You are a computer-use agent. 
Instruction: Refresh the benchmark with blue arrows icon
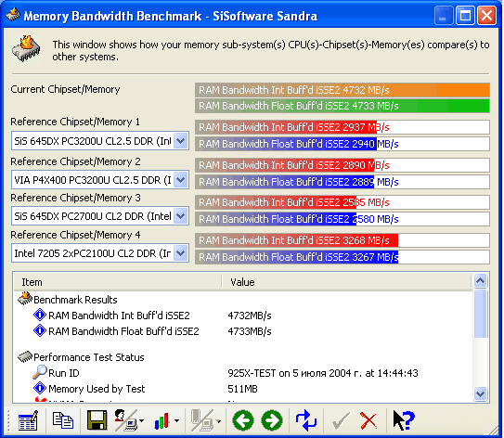pyautogui.click(x=306, y=420)
